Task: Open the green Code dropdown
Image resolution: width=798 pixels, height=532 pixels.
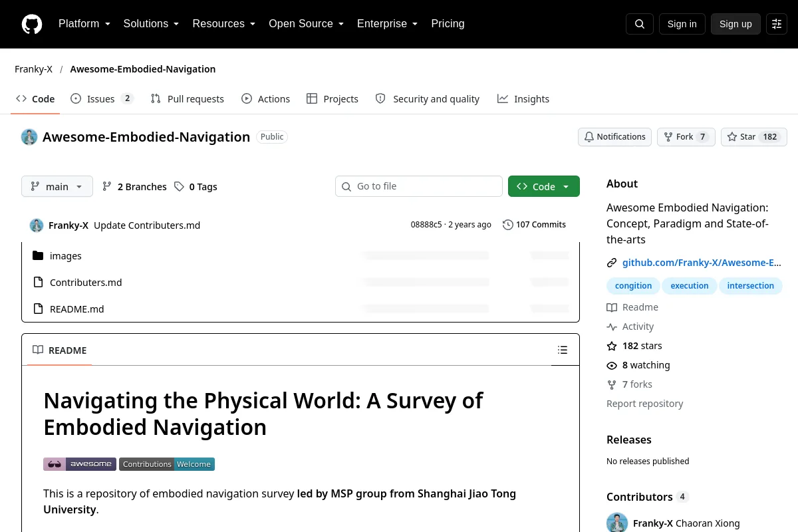Action: [x=544, y=187]
